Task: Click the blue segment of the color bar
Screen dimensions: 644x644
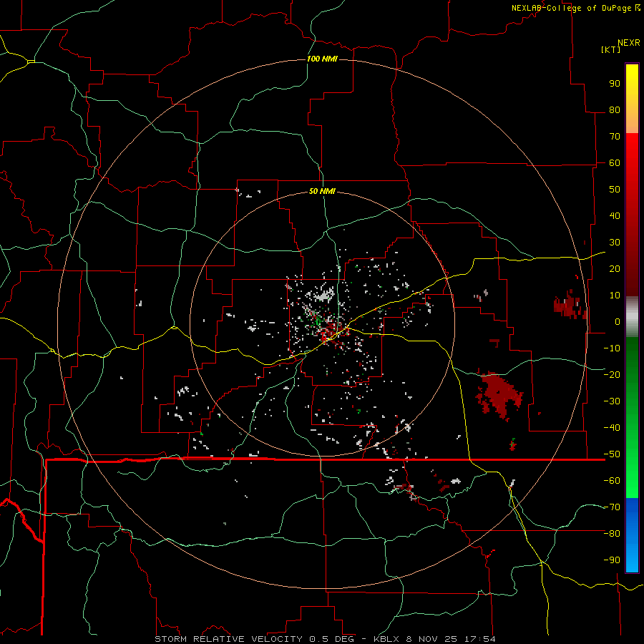Action: [632, 535]
